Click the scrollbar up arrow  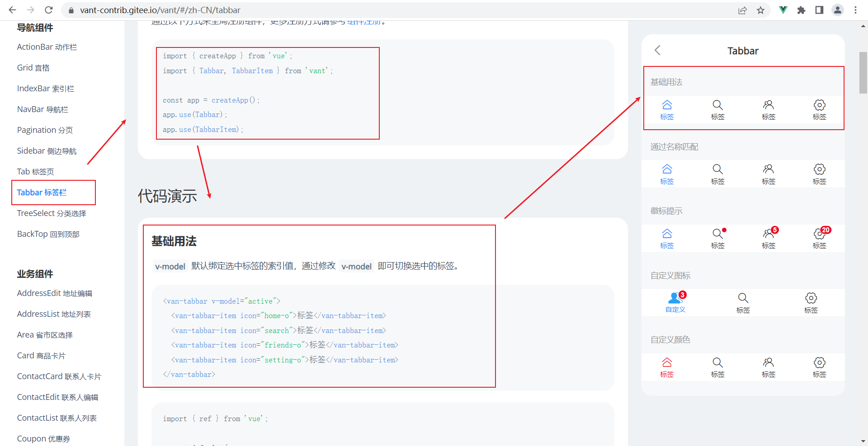pyautogui.click(x=863, y=26)
